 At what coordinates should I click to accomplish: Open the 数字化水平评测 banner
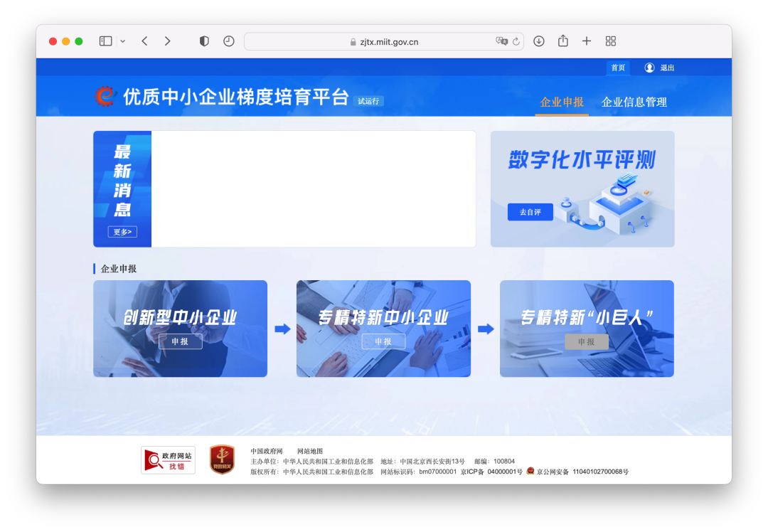582,188
